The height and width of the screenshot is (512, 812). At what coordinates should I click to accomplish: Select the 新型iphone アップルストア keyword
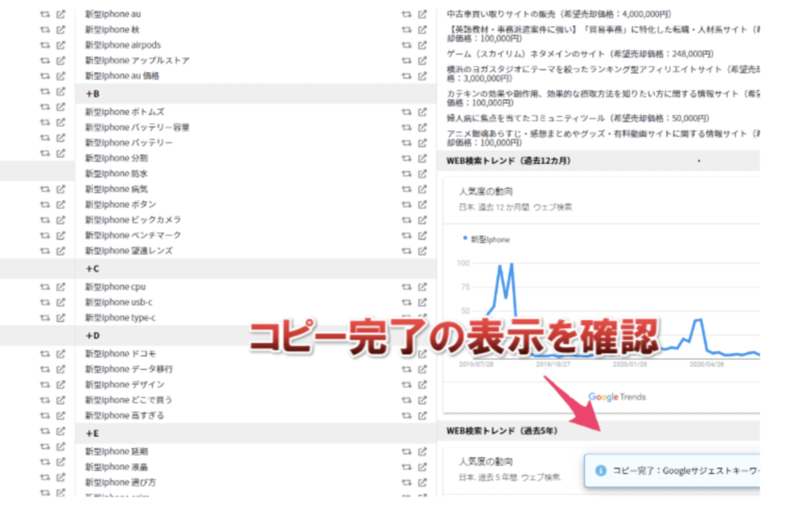coord(137,60)
